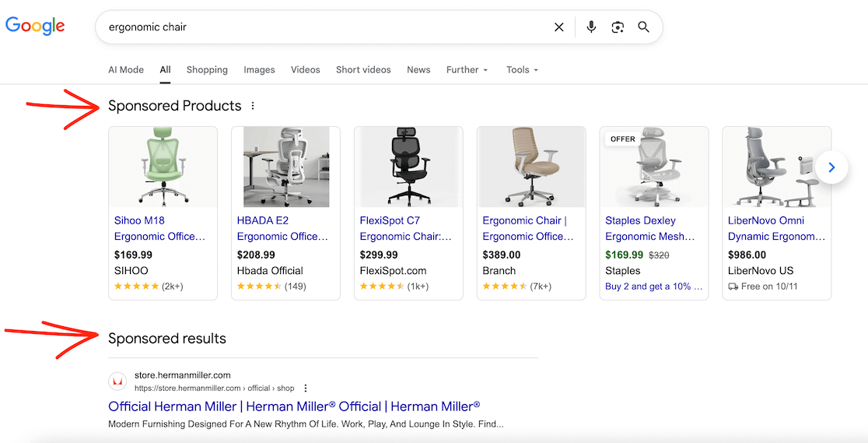Image resolution: width=868 pixels, height=443 pixels.
Task: Open the News tab
Action: click(x=418, y=70)
